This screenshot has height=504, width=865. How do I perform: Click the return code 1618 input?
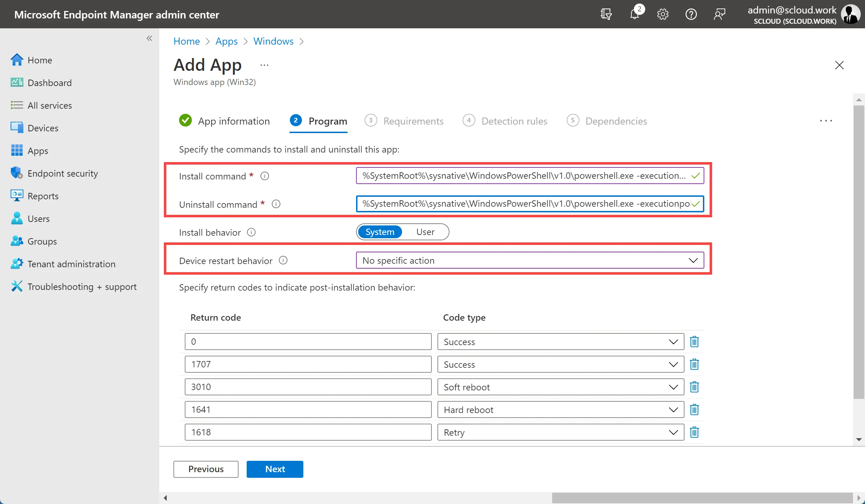point(308,432)
